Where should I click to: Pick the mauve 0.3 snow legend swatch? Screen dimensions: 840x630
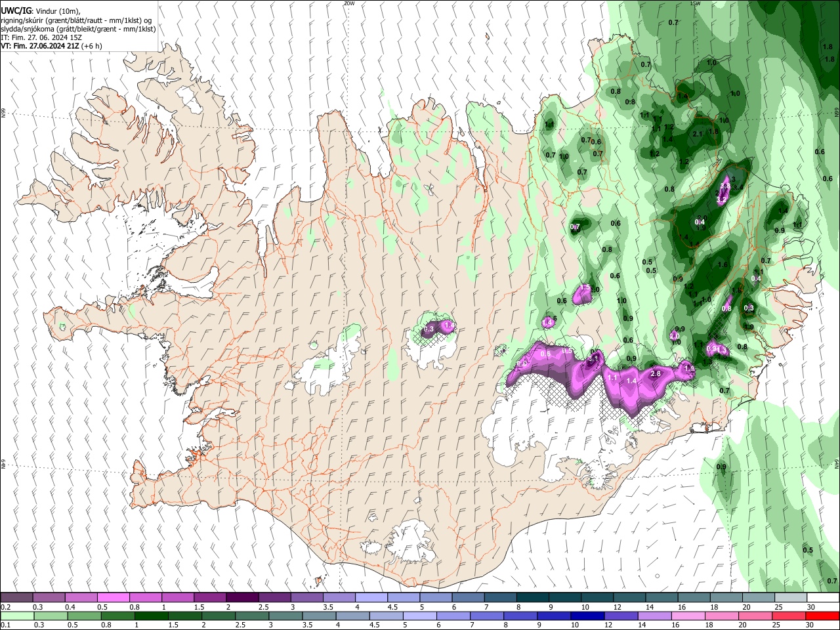click(49, 598)
